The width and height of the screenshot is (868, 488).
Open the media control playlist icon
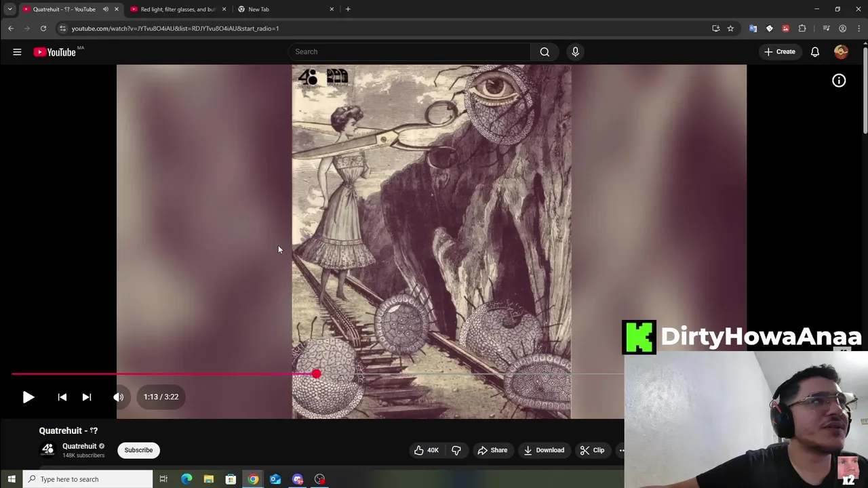pyautogui.click(x=826, y=28)
